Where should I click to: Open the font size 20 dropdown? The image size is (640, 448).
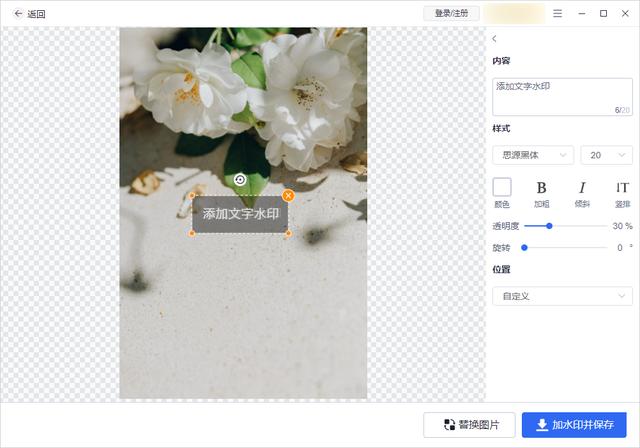click(x=607, y=155)
